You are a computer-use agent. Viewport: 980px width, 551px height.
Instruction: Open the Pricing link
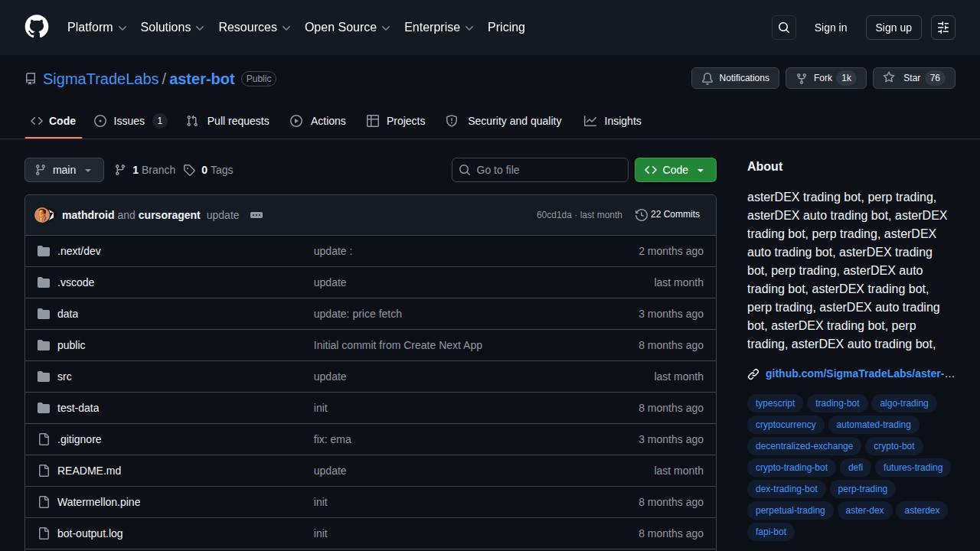click(506, 28)
